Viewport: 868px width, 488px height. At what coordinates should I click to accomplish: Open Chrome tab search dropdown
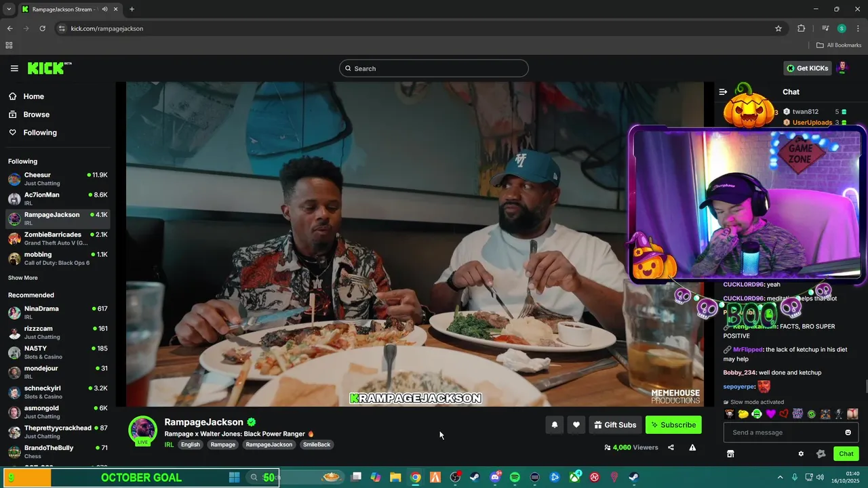(x=9, y=9)
